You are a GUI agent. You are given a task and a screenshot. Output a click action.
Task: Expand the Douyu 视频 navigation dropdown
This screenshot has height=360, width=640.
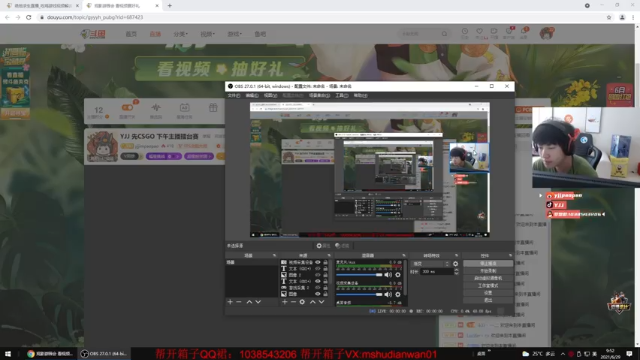207,34
